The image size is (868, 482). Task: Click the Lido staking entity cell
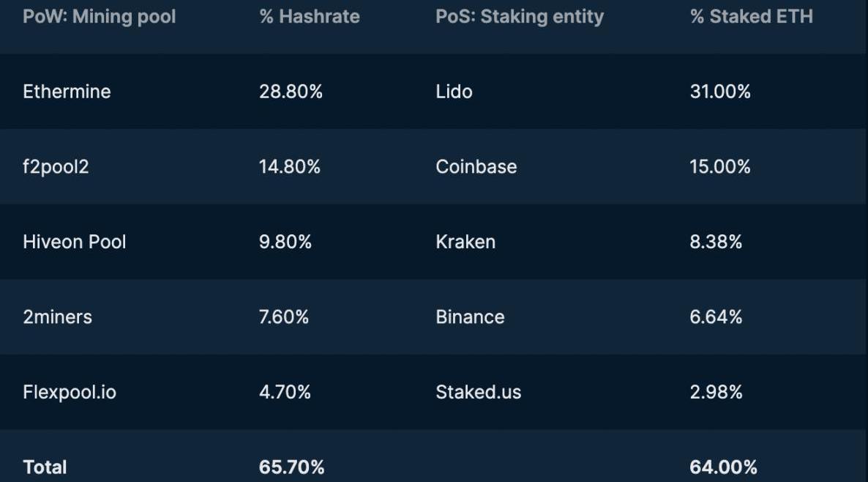(x=454, y=92)
